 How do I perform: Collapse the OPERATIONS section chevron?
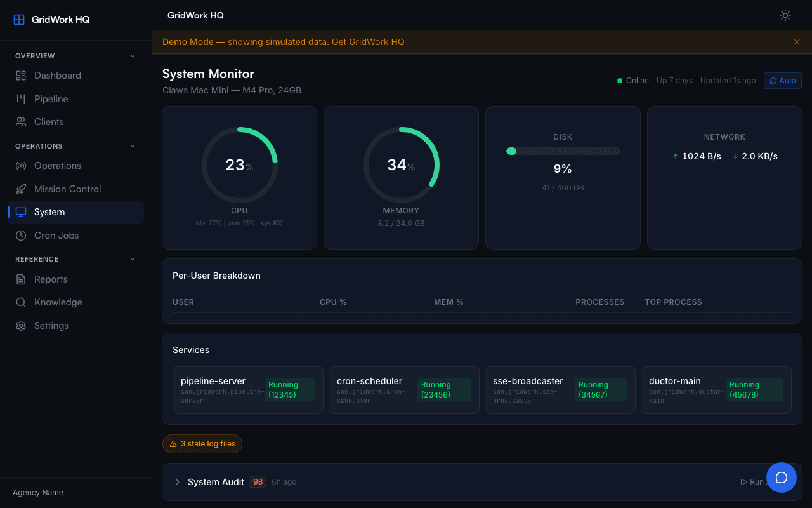pyautogui.click(x=132, y=145)
